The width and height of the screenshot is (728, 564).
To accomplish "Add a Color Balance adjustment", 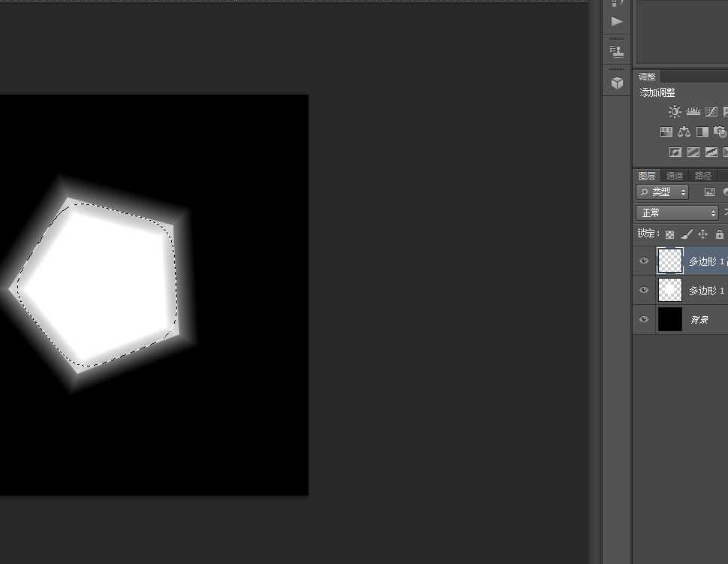I will pyautogui.click(x=684, y=132).
